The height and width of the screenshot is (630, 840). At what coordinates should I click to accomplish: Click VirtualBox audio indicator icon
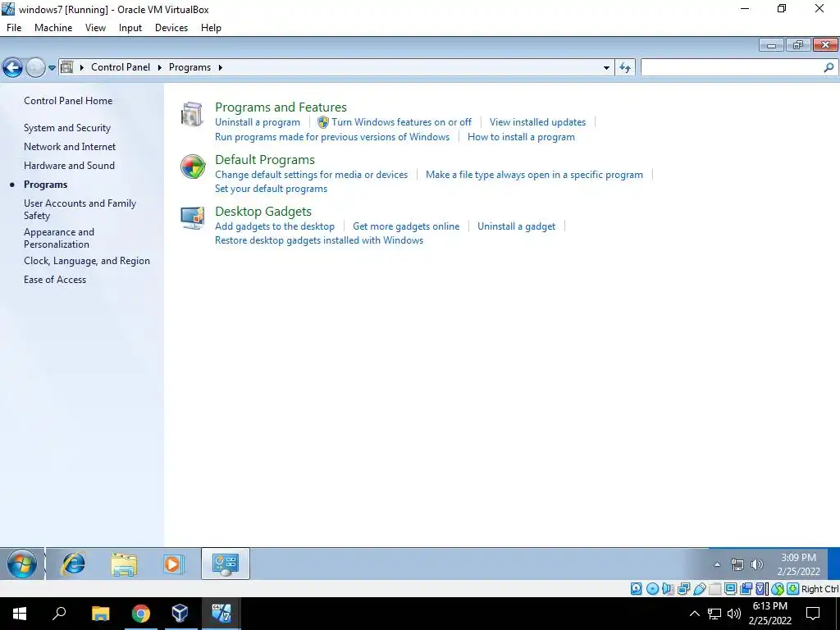[x=668, y=589]
